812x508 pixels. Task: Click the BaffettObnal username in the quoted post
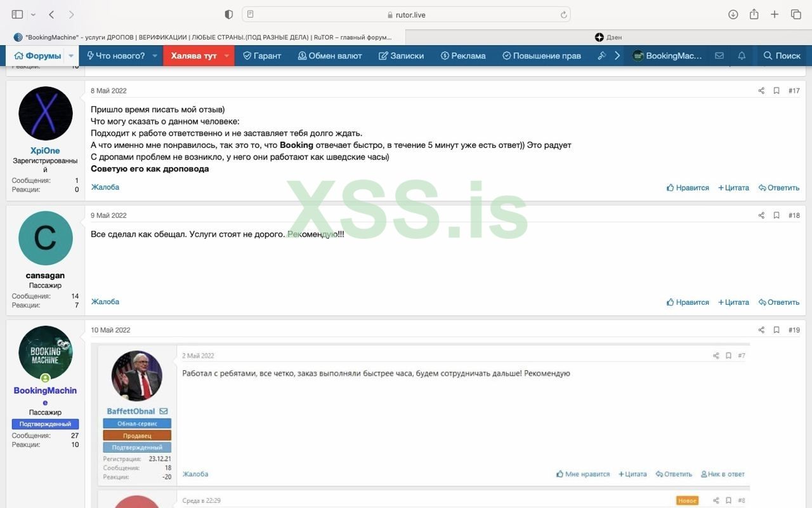131,411
